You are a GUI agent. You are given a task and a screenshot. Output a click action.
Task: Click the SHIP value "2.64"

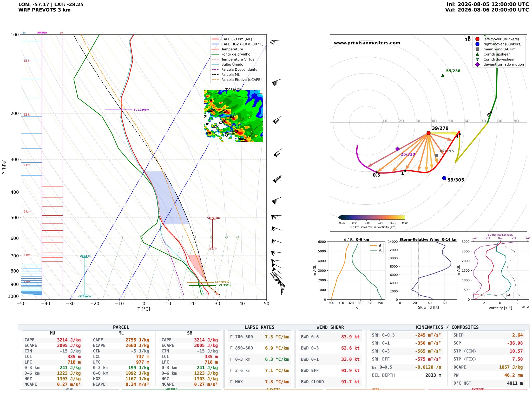coord(517,335)
